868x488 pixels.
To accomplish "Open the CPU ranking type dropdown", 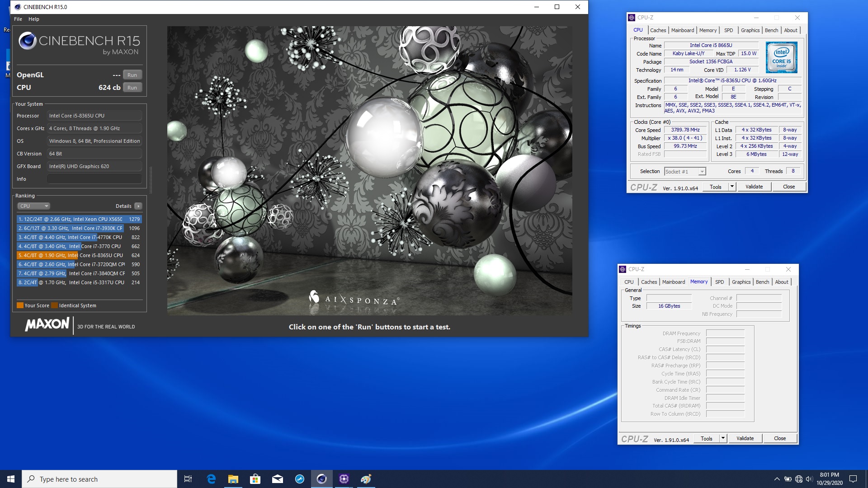I will 33,206.
